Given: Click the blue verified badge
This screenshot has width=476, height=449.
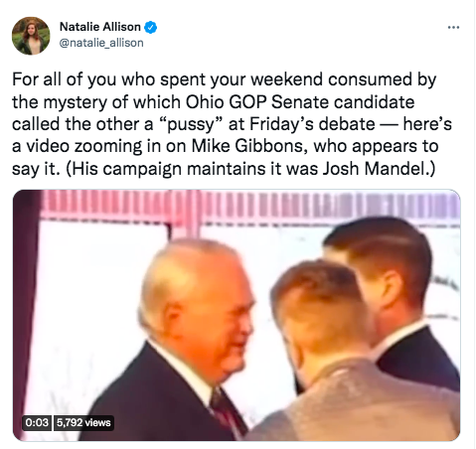Looking at the screenshot, I should pos(151,27).
